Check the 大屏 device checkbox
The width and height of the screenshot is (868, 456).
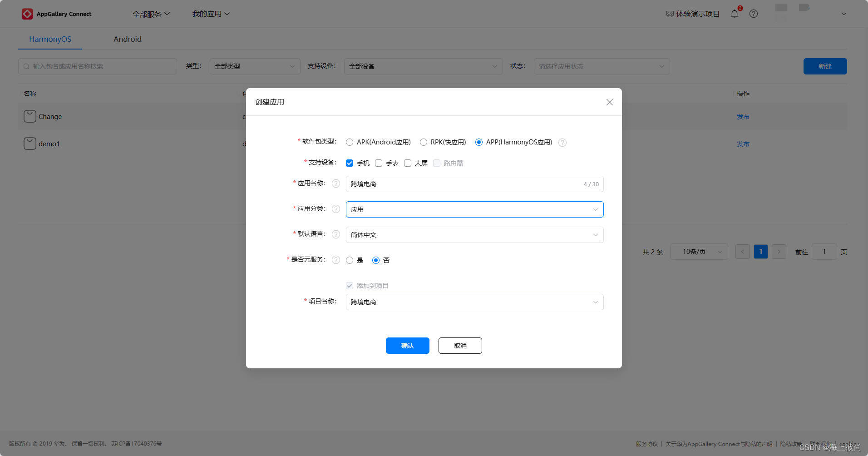tap(408, 163)
